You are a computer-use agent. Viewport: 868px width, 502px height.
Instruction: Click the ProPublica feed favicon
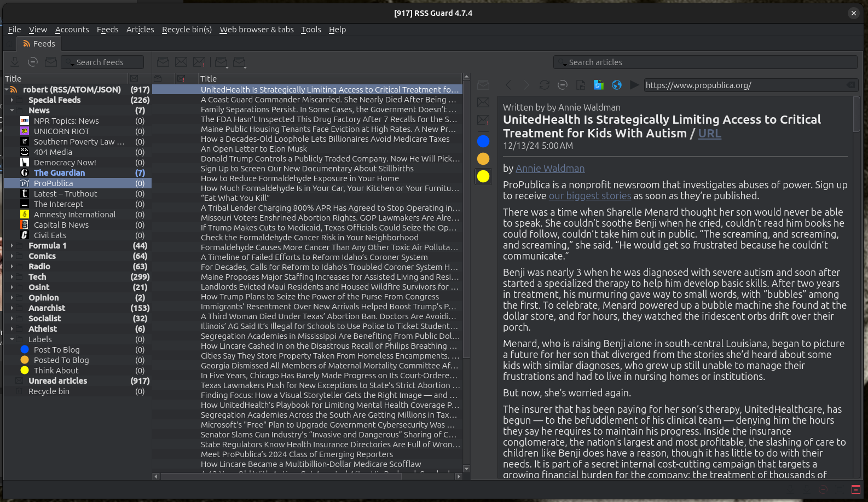(25, 183)
